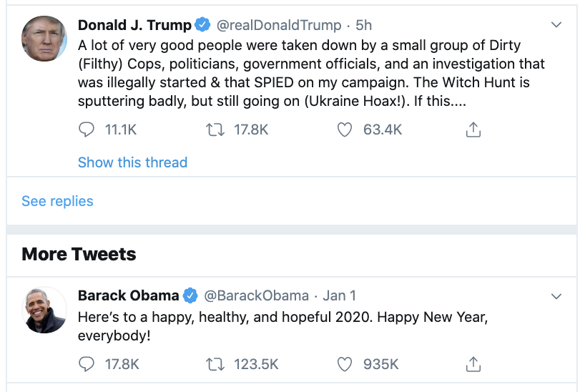Screen dimensions: 585x392
Task: Open Barack Obama profile name
Action: click(128, 295)
